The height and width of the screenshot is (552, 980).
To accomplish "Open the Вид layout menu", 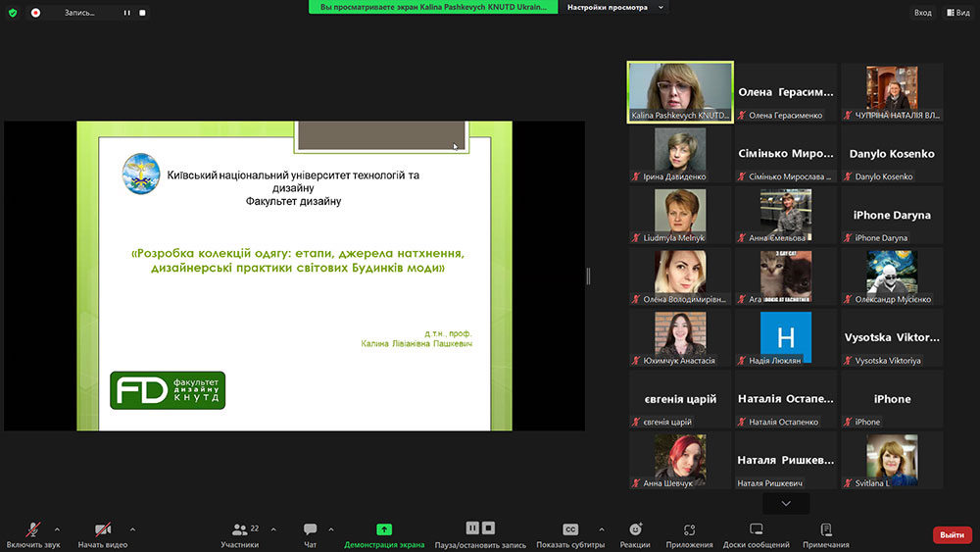I will click(x=958, y=13).
